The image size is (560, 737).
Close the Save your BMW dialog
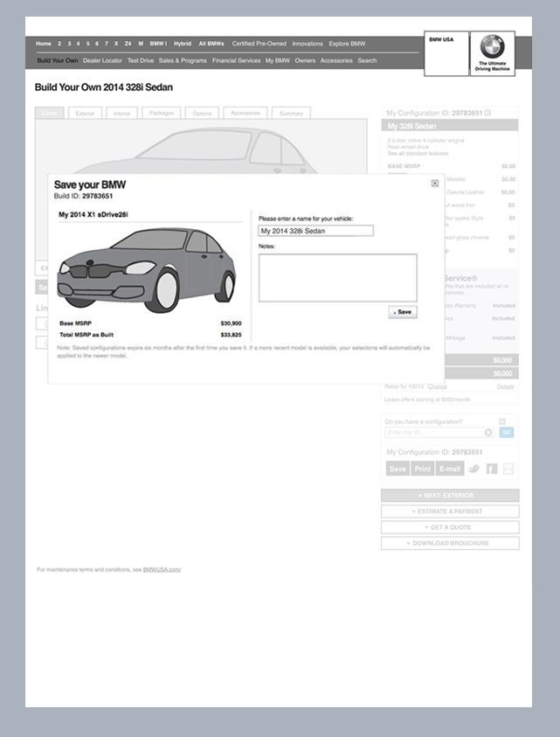(434, 184)
